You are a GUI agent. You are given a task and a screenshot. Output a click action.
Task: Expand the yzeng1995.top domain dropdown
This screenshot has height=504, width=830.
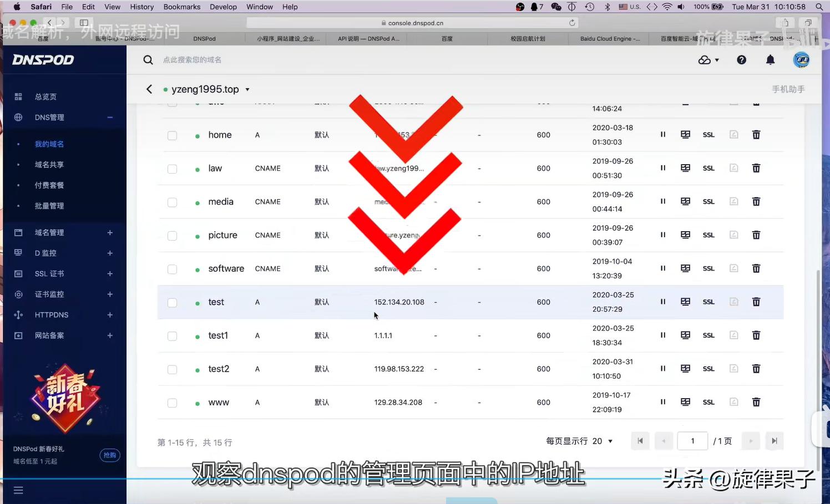point(247,89)
